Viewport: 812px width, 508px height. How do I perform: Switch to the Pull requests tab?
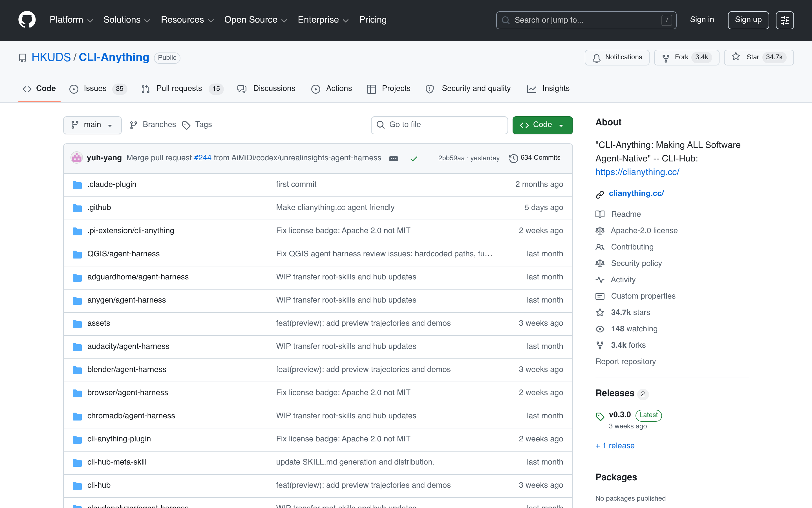click(x=182, y=89)
